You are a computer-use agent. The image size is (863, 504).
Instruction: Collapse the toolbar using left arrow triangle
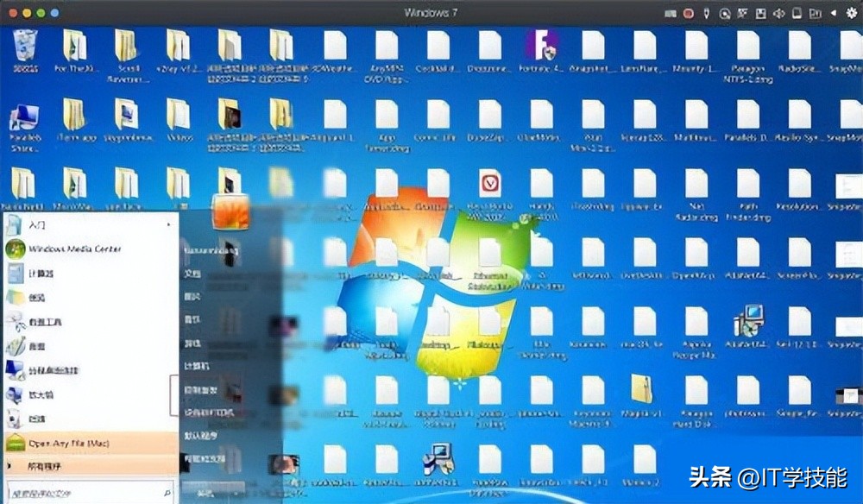(833, 13)
